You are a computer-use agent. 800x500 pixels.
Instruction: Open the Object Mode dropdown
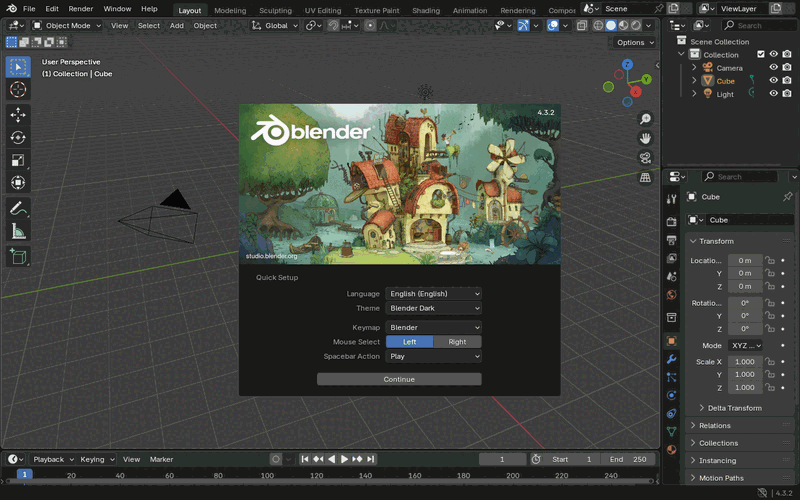pos(66,26)
